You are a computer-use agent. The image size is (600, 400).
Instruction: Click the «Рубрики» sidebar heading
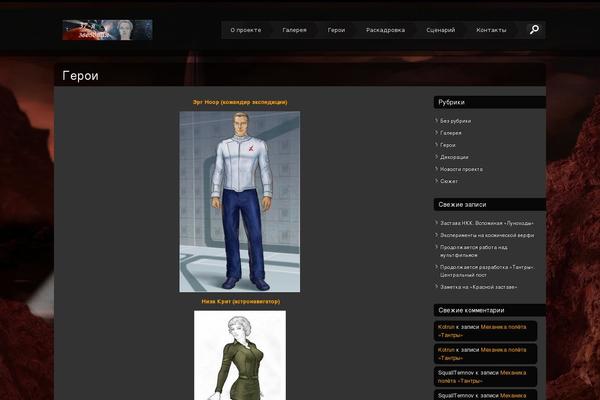(452, 102)
